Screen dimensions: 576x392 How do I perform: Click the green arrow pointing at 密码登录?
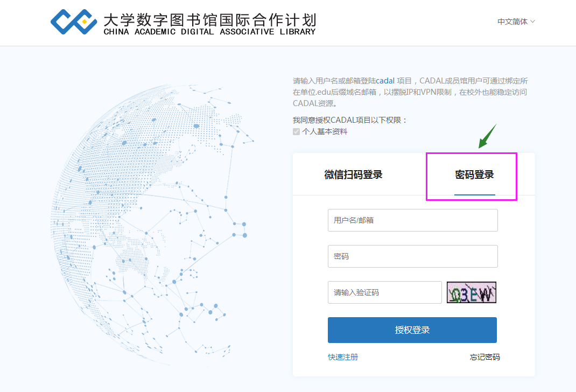click(487, 137)
